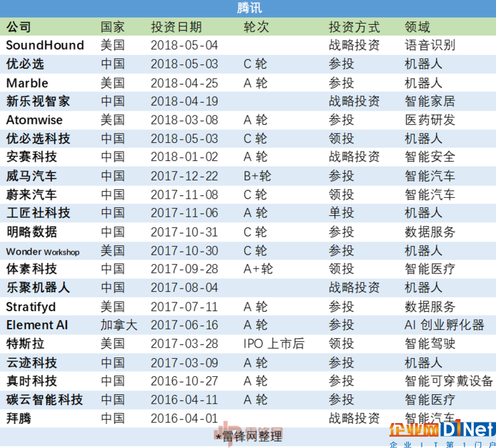
Task: Select the 新乐视智家 company cell
Action: tap(38, 101)
